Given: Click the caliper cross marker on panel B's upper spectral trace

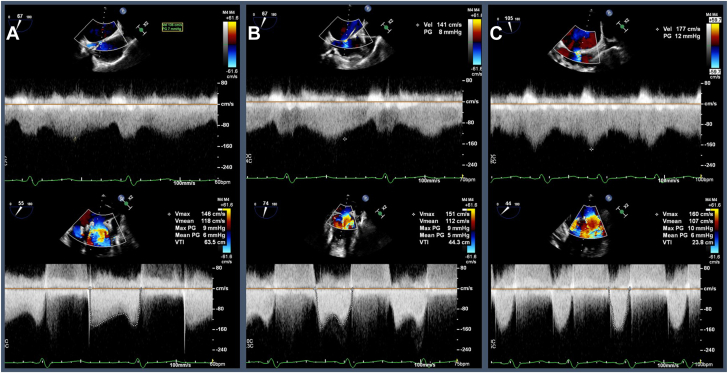Looking at the screenshot, I should pos(344,139).
